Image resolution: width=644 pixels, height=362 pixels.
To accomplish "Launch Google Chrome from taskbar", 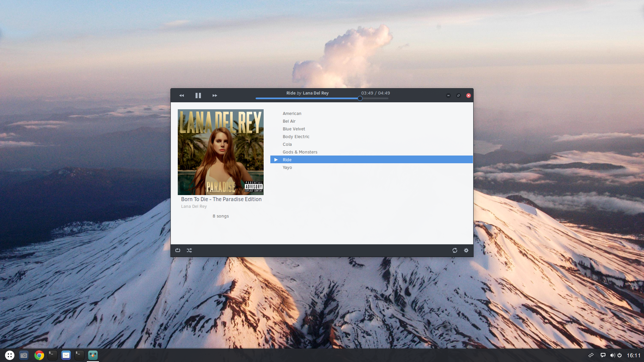I will 39,355.
